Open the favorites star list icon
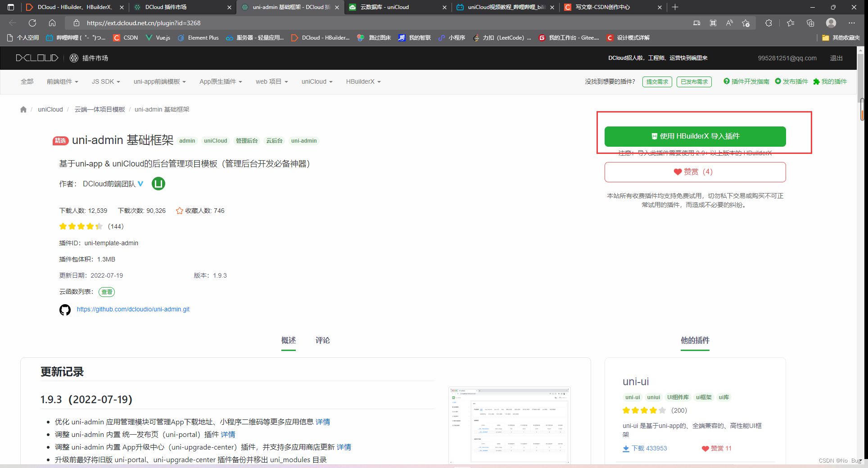The image size is (868, 468). [x=791, y=23]
